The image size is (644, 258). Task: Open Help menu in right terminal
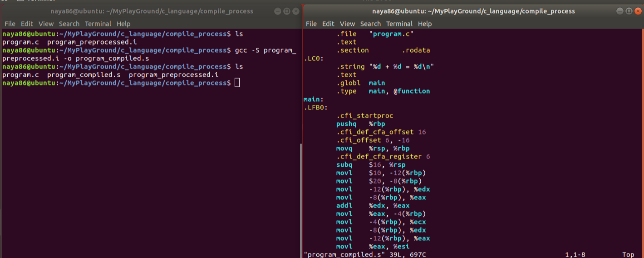click(425, 24)
